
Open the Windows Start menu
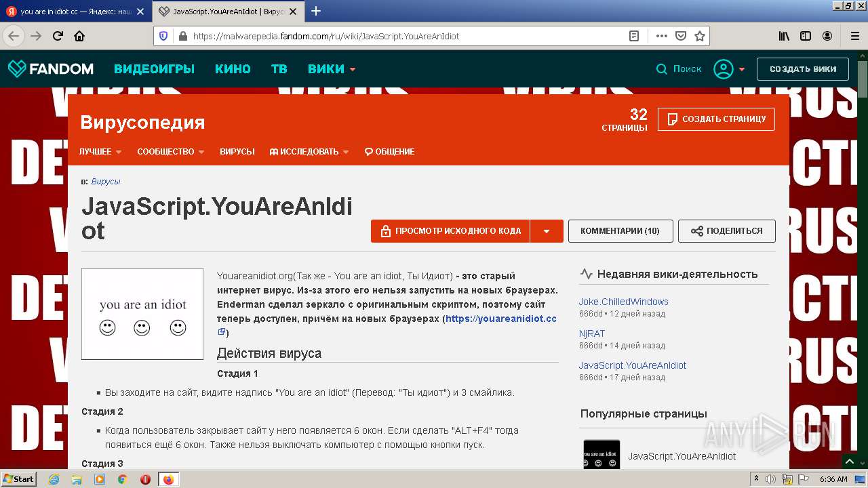click(19, 479)
